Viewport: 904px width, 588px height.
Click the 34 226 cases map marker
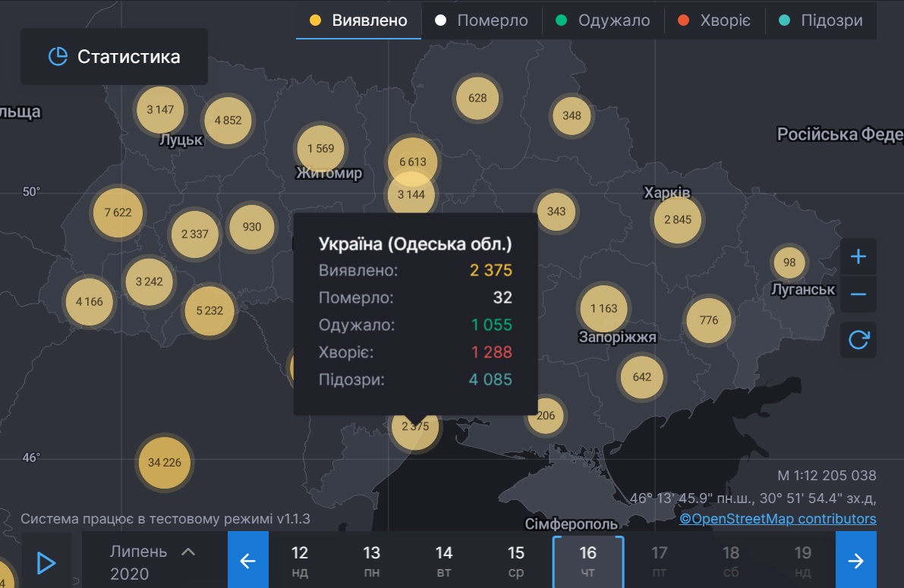click(165, 463)
